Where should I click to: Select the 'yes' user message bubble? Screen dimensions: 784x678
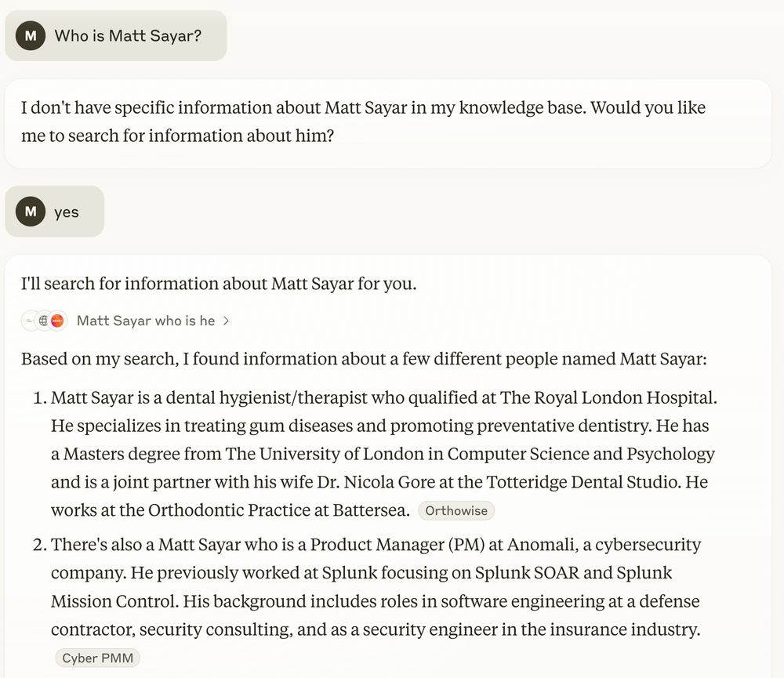55,212
